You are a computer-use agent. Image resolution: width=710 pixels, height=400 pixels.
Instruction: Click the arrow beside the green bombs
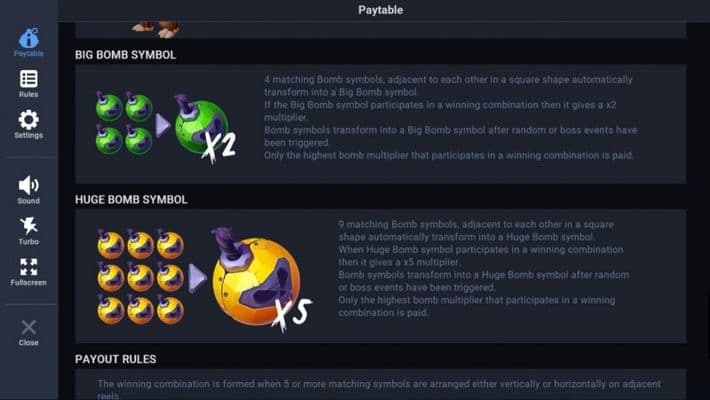(x=161, y=124)
